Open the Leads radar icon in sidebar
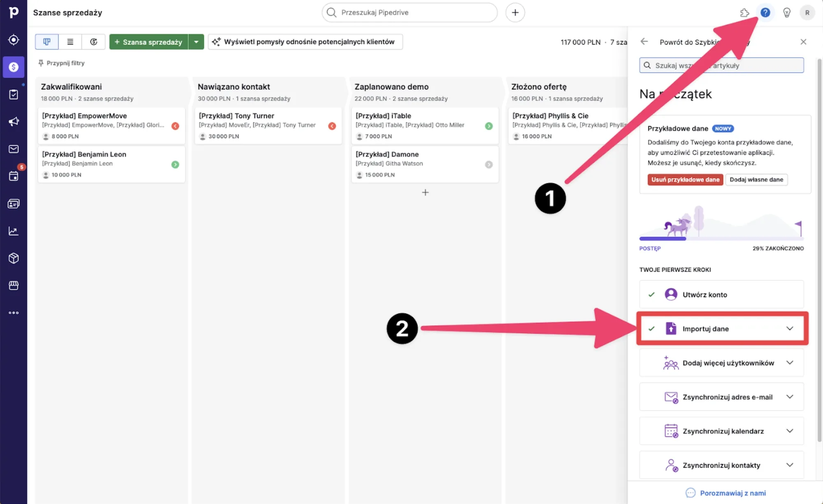 (14, 40)
